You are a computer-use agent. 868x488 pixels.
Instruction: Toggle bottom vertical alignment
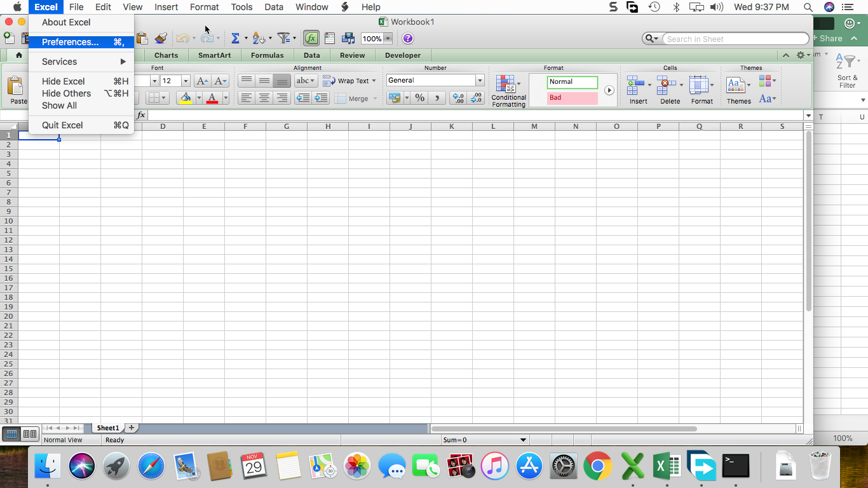pyautogui.click(x=282, y=81)
